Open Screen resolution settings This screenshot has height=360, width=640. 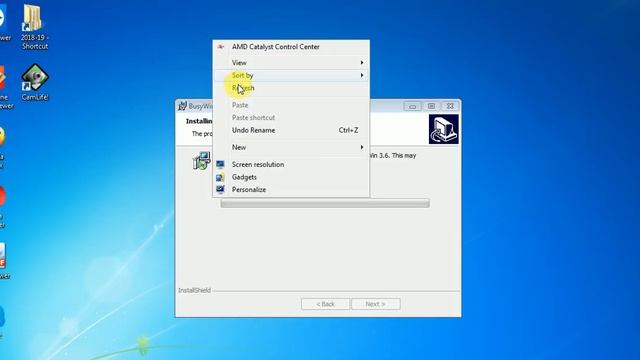pos(291,164)
